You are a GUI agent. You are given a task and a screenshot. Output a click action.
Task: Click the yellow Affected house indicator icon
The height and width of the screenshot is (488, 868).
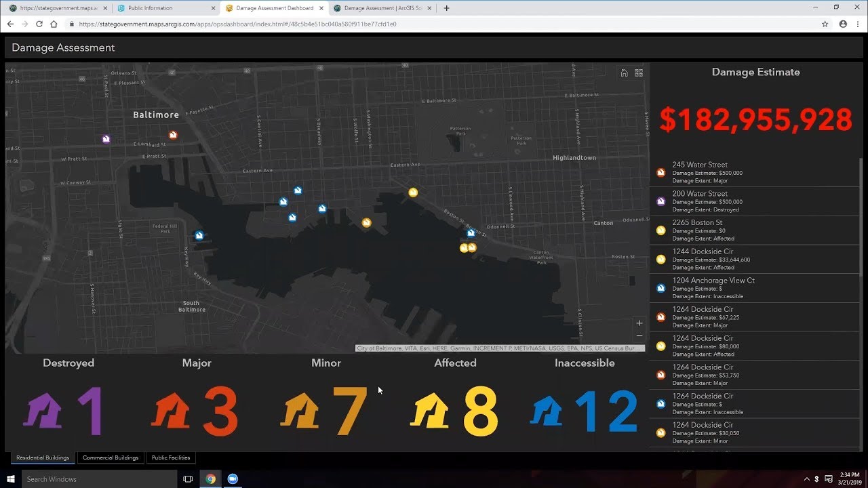(429, 411)
